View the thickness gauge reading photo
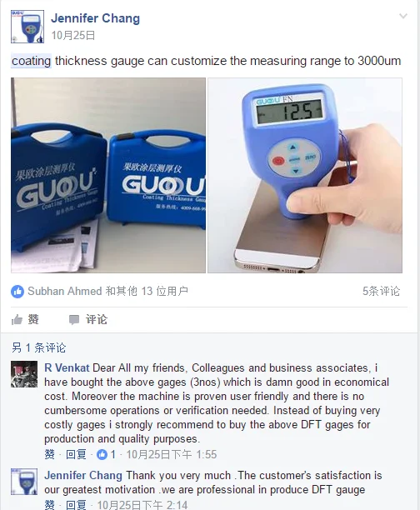Viewport: 420px width, 510px height. 305,175
